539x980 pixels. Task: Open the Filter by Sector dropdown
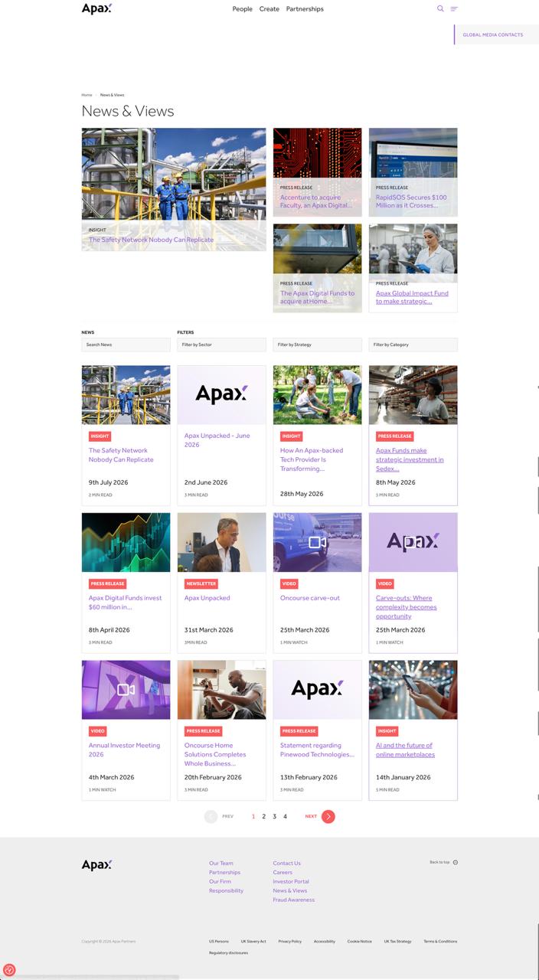pos(222,345)
